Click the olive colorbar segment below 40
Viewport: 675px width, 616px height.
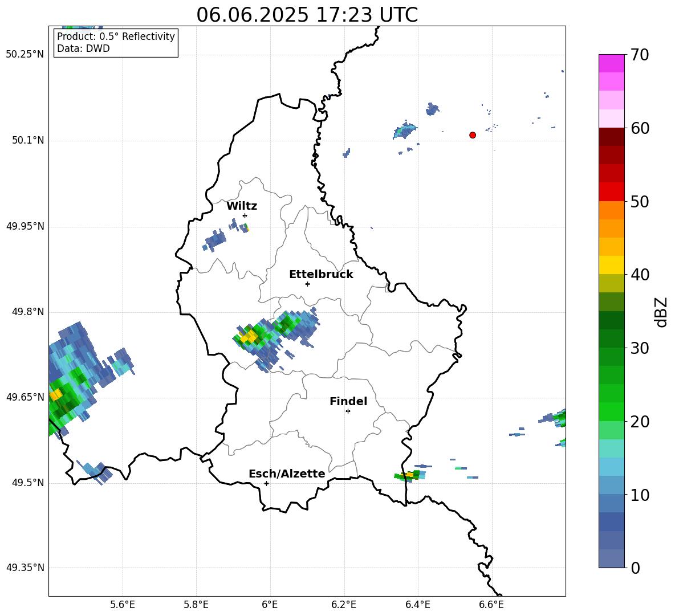point(612,283)
